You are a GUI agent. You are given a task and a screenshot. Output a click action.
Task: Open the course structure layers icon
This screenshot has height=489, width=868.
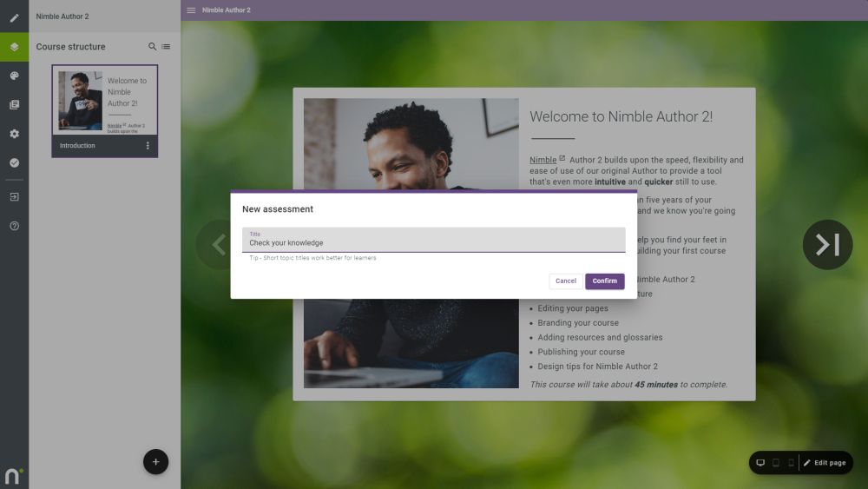(15, 47)
